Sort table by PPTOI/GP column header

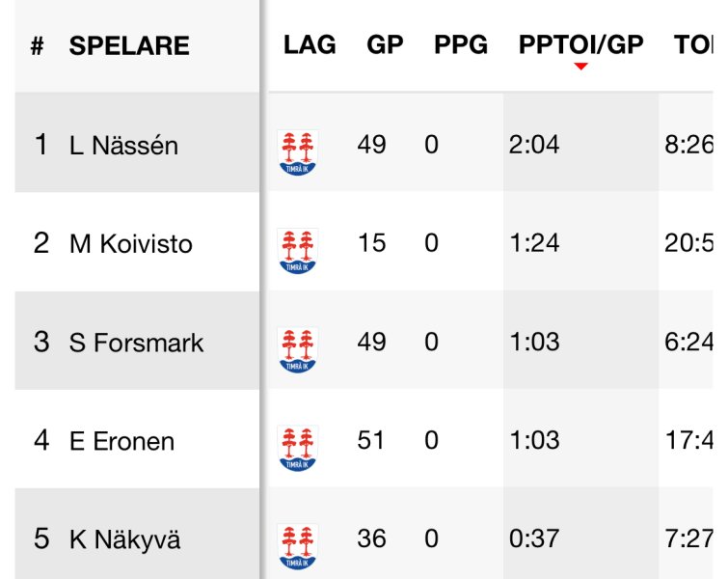click(580, 45)
